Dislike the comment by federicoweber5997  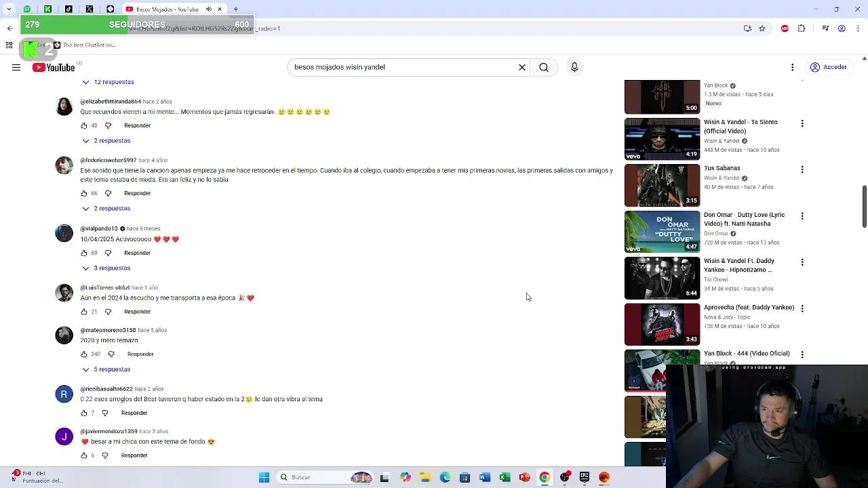(108, 193)
